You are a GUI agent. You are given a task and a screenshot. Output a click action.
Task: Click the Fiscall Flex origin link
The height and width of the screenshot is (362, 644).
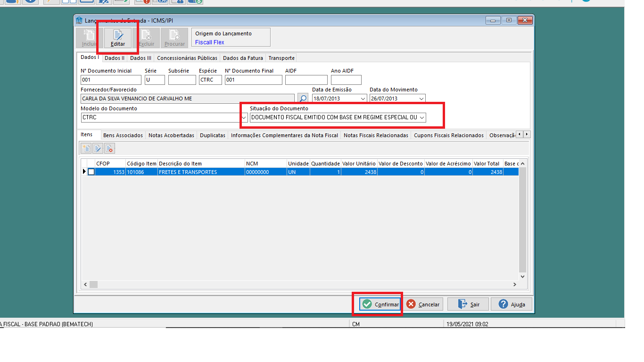210,42
